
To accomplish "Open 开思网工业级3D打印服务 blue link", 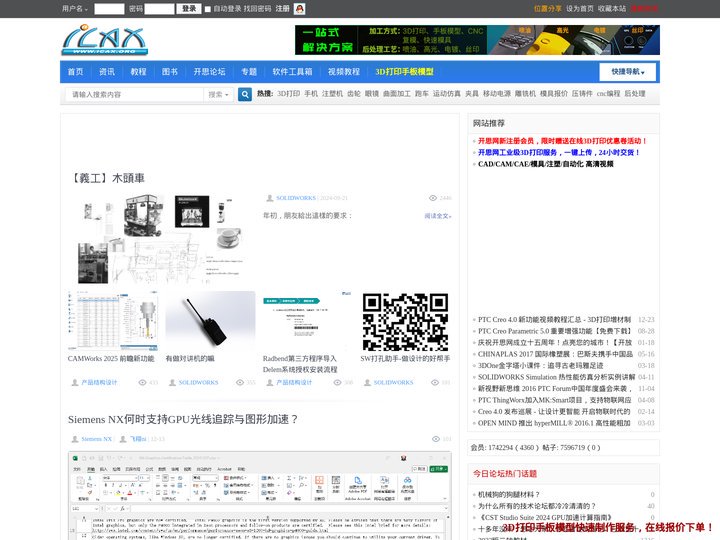I will [x=559, y=152].
